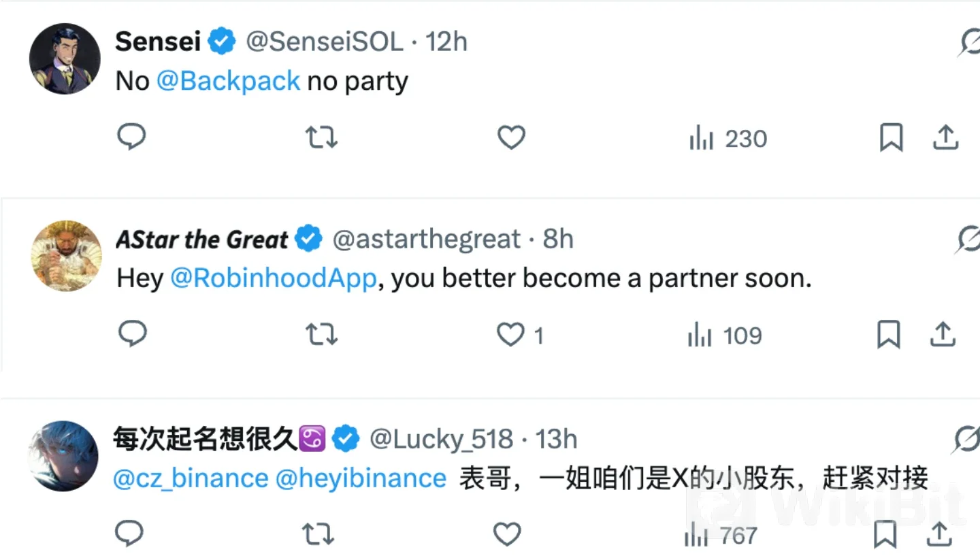Screen dimensions: 980x558
Task: Share Sensei's tweet
Action: coord(945,137)
